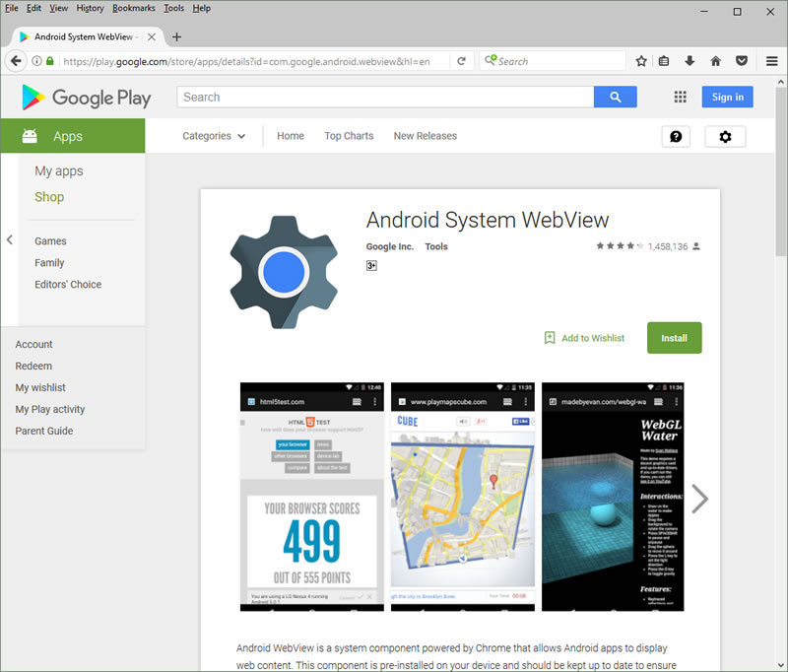Open the Tools menu
Viewport: 788px width, 672px height.
pos(174,8)
